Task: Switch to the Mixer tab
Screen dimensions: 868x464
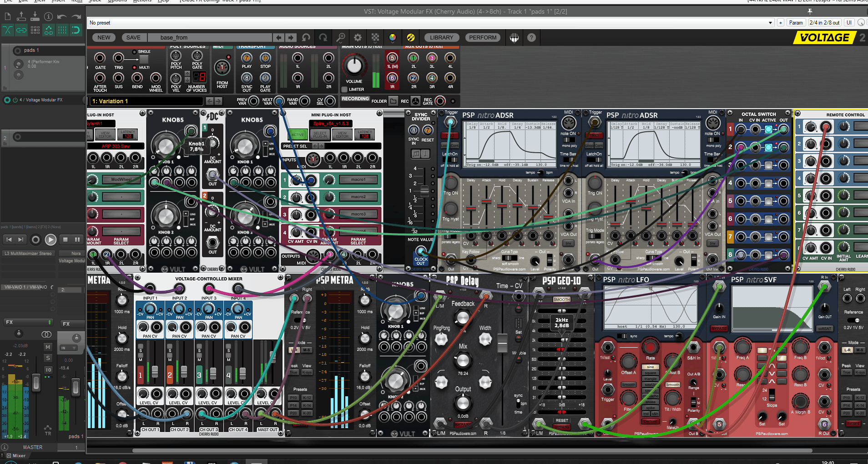Action: point(16,455)
